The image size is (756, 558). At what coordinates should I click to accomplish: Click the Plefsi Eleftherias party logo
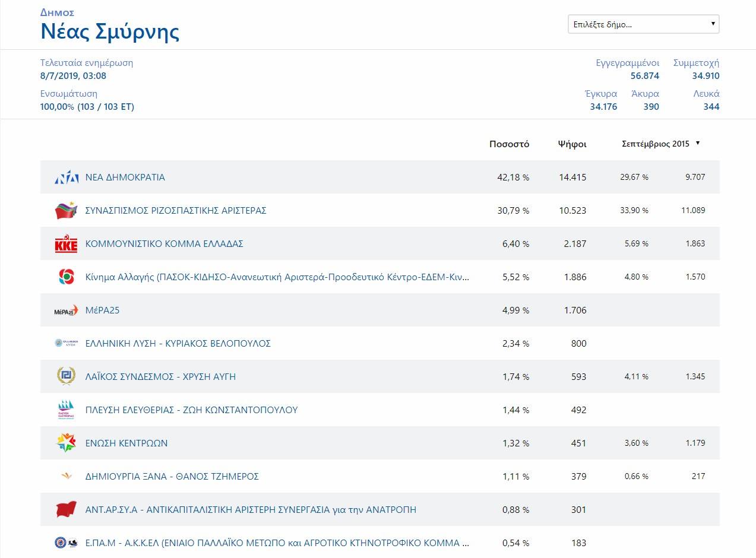(x=66, y=410)
